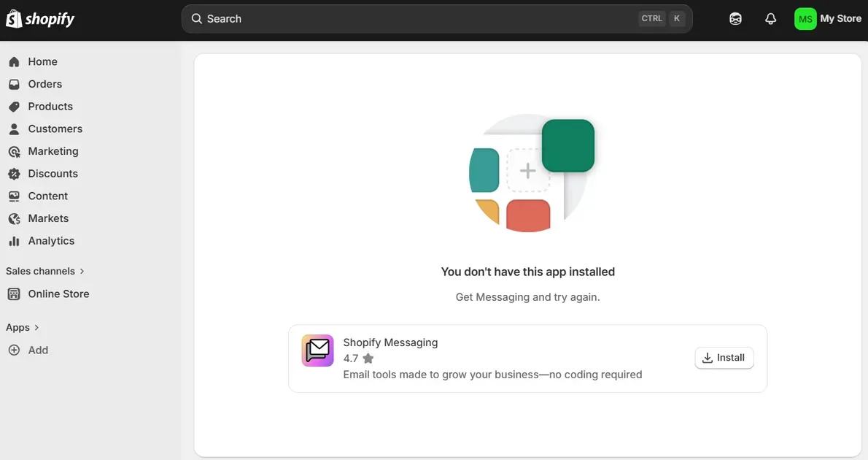Open Analytics section

pyautogui.click(x=52, y=241)
